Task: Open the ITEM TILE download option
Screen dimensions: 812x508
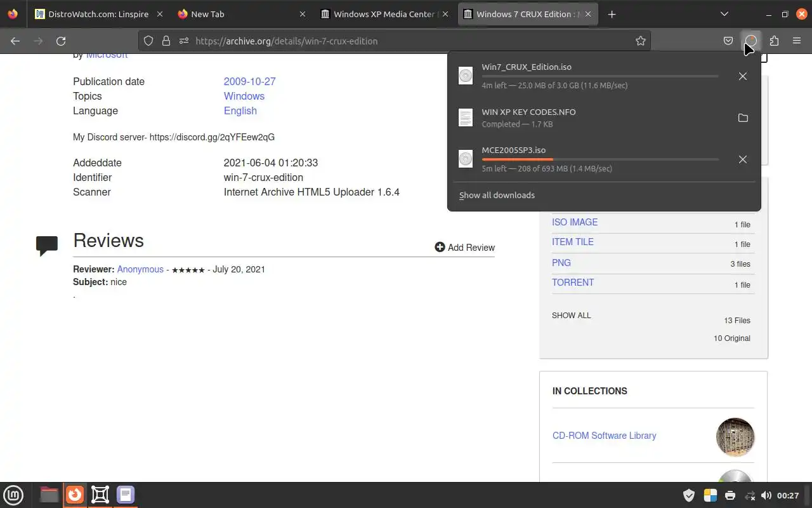Action: 573,242
